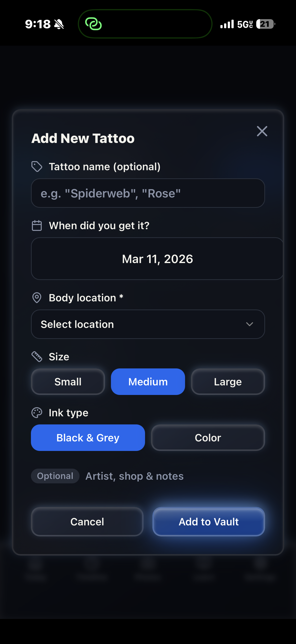This screenshot has height=644, width=296.
Task: Click the tag icon beside Tattoo name
Action: click(x=37, y=166)
